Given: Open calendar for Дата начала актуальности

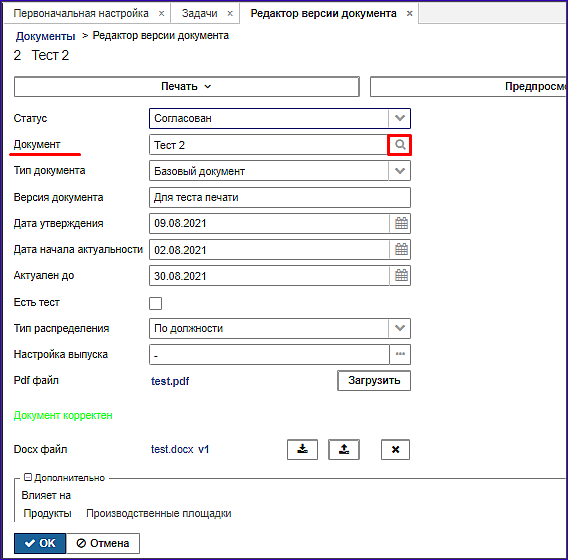Looking at the screenshot, I should (401, 249).
